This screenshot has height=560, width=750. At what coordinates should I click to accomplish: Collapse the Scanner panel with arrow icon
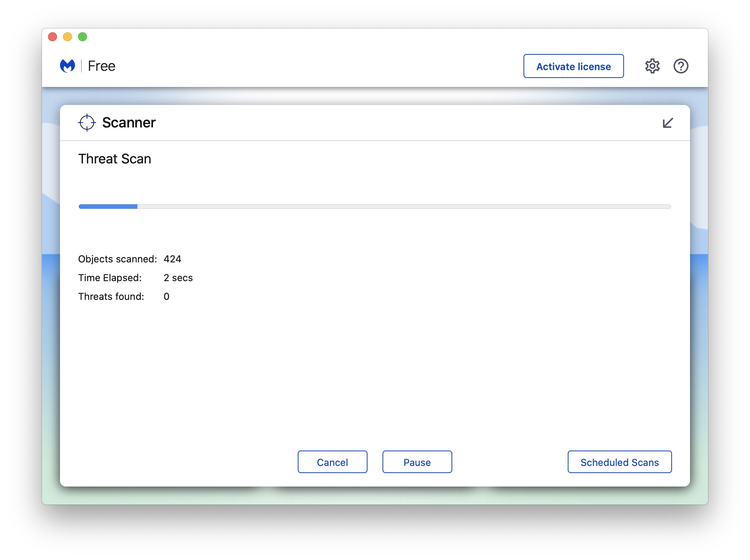coord(667,123)
